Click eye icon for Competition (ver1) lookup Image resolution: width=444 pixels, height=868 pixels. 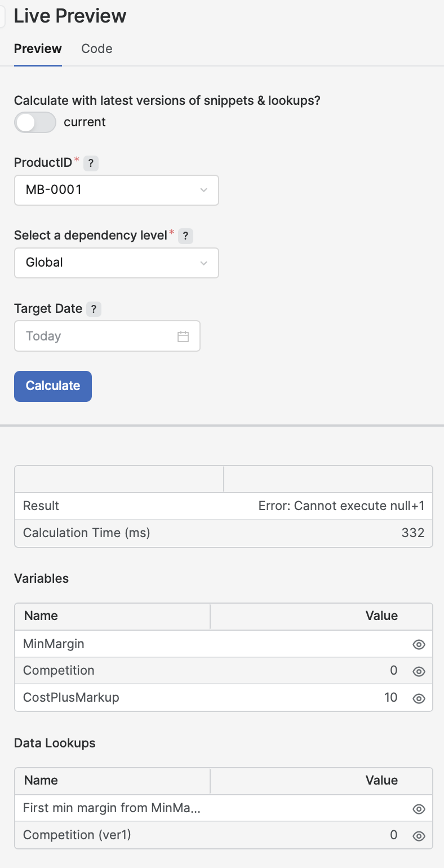pos(419,836)
